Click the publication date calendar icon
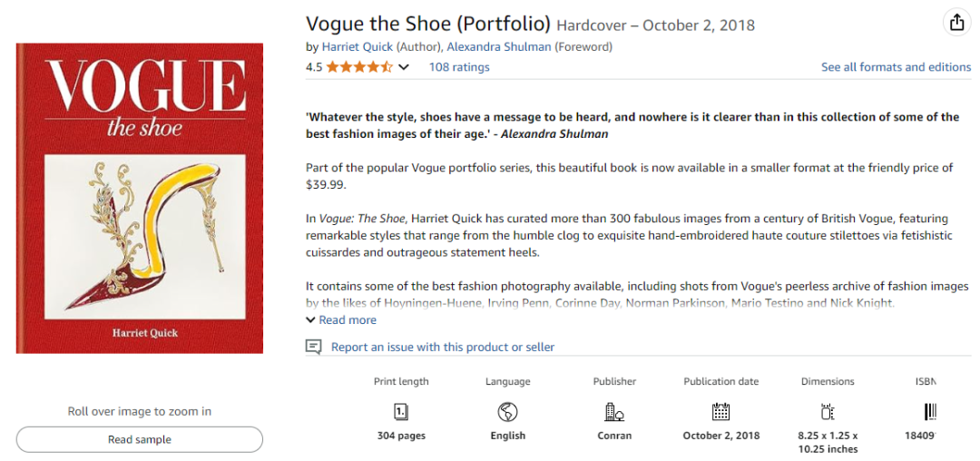Image resolution: width=980 pixels, height=461 pixels. tap(721, 412)
